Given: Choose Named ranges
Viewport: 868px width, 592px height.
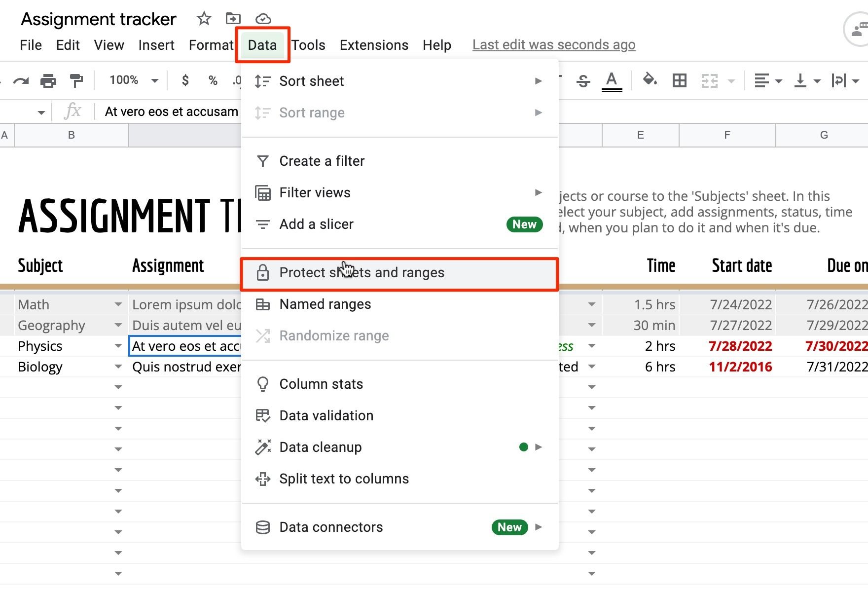Looking at the screenshot, I should [x=399, y=304].
